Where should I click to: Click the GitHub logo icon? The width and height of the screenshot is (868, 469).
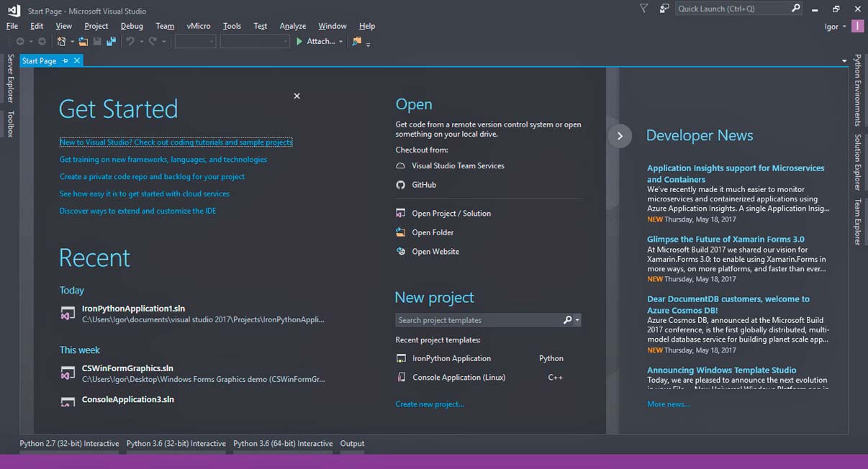pyautogui.click(x=401, y=185)
